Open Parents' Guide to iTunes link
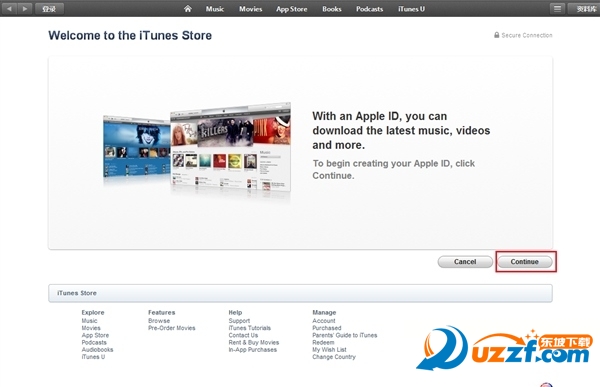The image size is (600, 387). click(x=345, y=335)
